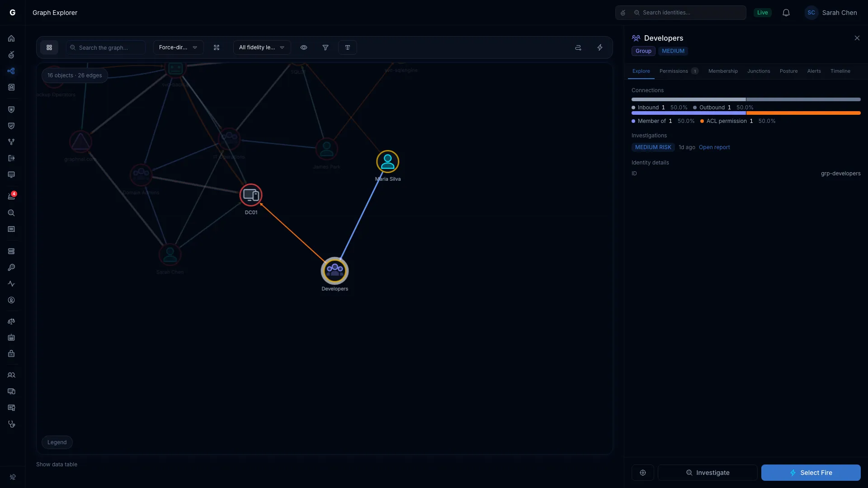Click the pin icon at sidebar bottom
868x488 pixels.
[13, 477]
